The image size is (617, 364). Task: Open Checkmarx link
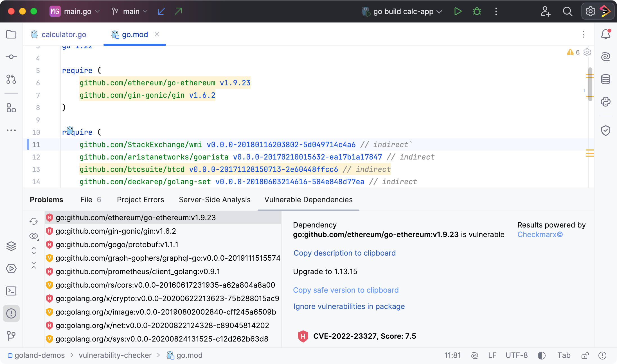(540, 235)
